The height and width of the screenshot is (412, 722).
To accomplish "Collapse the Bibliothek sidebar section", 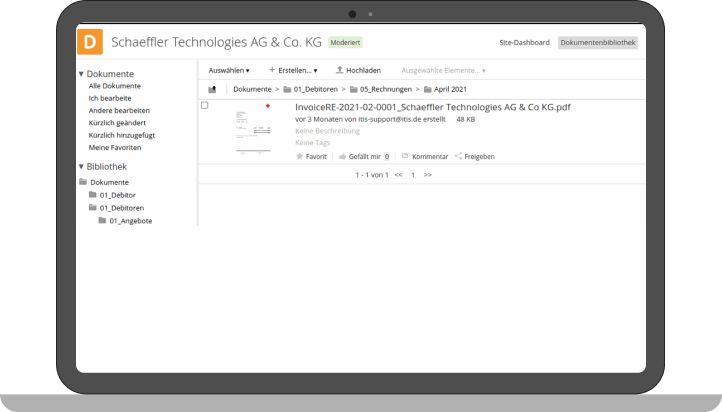I will (x=81, y=166).
